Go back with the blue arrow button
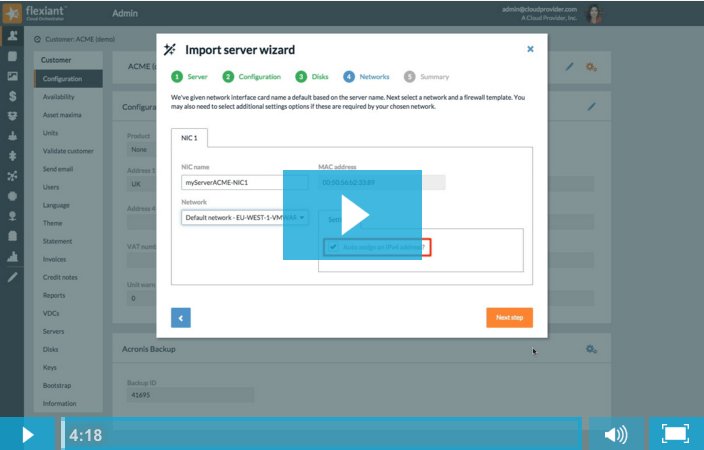 click(181, 318)
